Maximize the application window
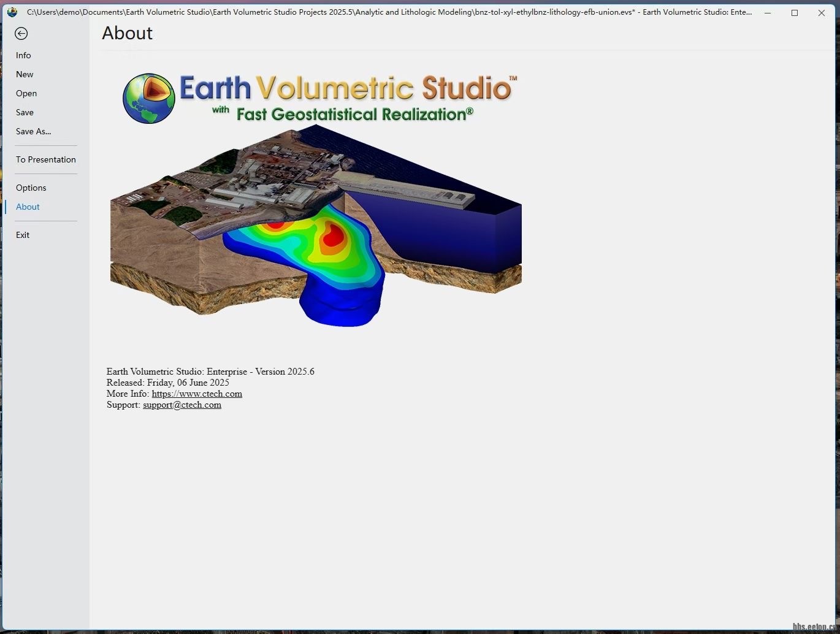 point(795,12)
